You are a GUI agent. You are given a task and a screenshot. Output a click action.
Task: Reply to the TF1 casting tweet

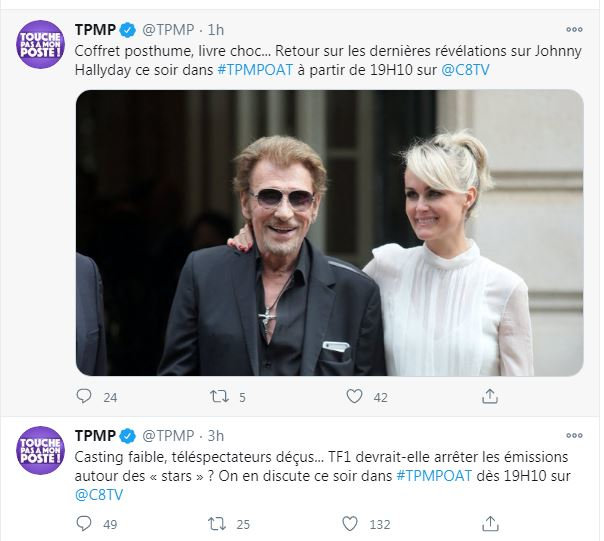click(x=84, y=523)
